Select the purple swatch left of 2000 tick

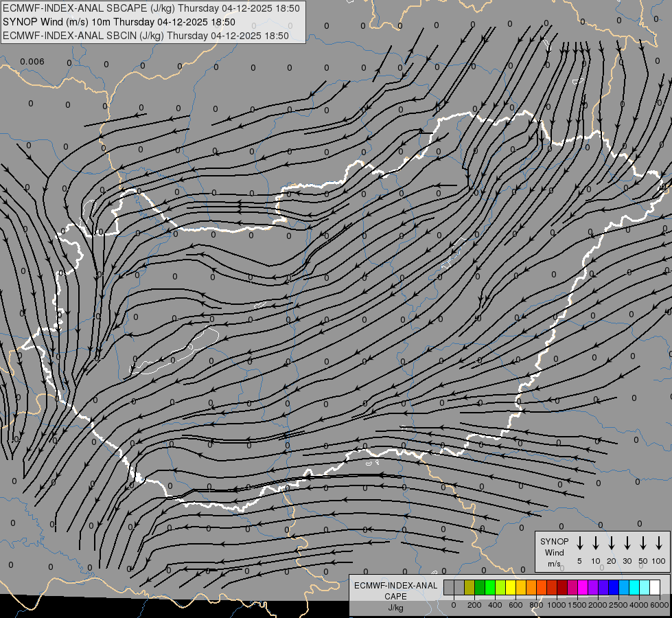(x=593, y=587)
